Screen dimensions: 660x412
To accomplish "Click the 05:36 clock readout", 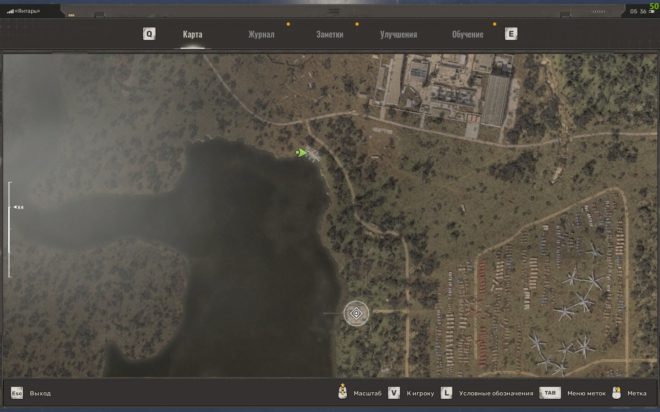I will [638, 12].
